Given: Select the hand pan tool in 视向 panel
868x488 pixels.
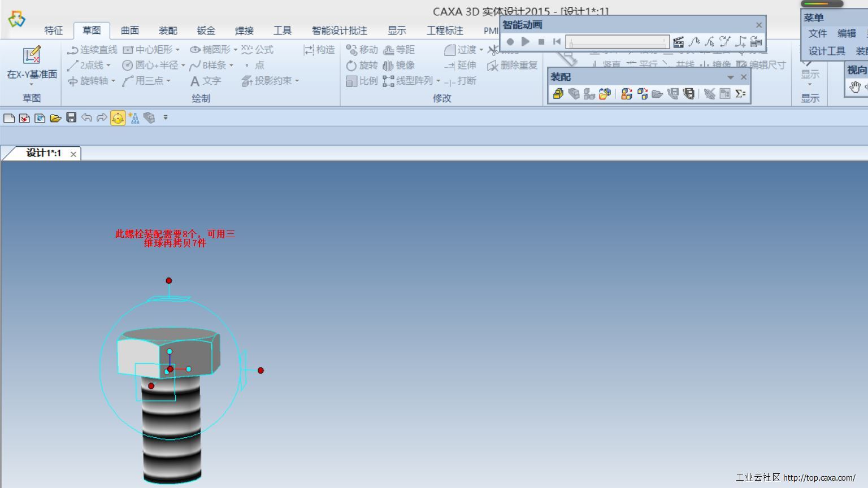Looking at the screenshot, I should point(854,87).
